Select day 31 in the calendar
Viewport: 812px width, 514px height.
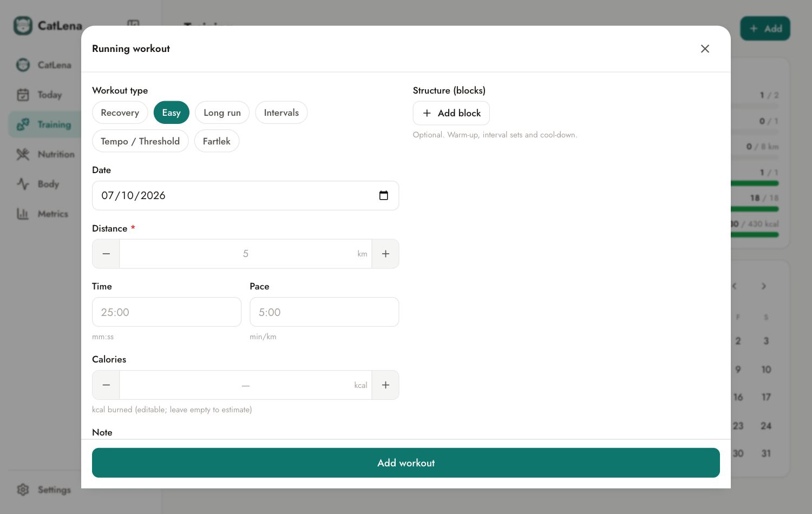(766, 453)
